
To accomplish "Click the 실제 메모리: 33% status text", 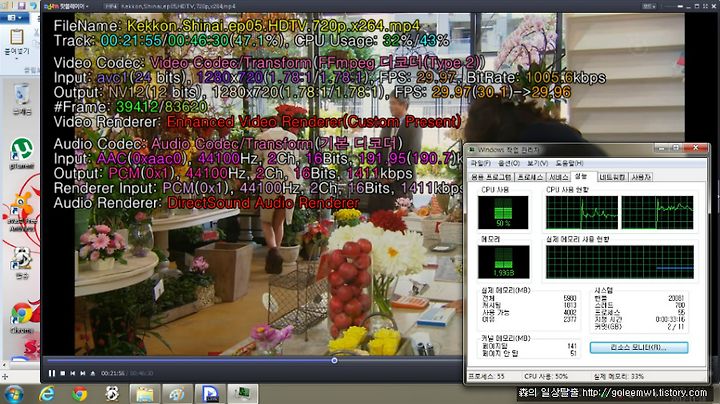I will pos(619,376).
